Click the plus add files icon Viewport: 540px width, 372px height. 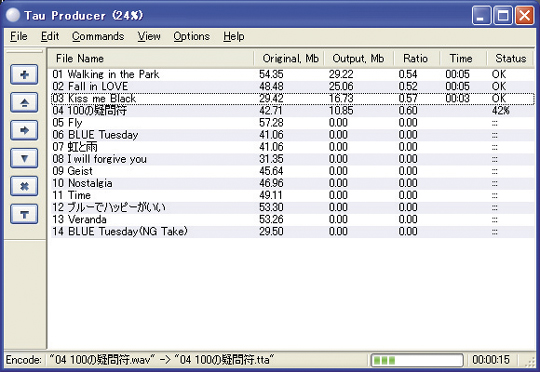point(24,74)
